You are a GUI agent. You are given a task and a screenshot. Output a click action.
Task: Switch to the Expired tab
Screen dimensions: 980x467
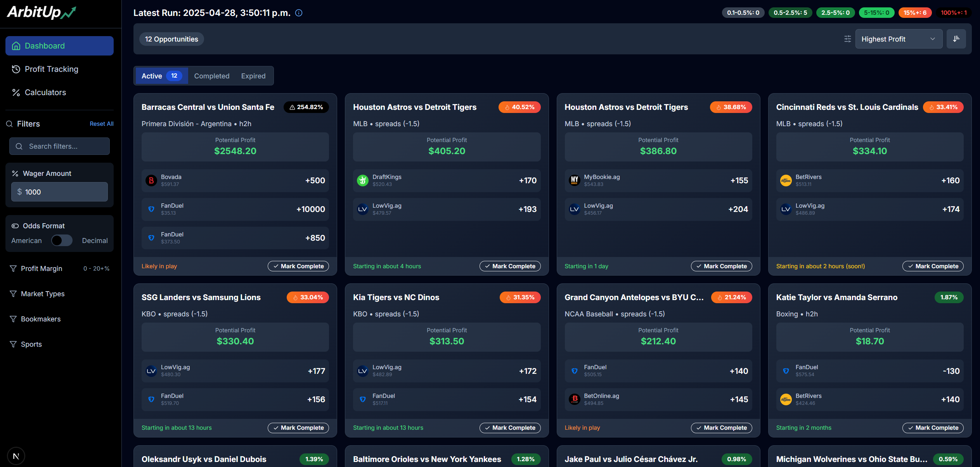coord(253,76)
